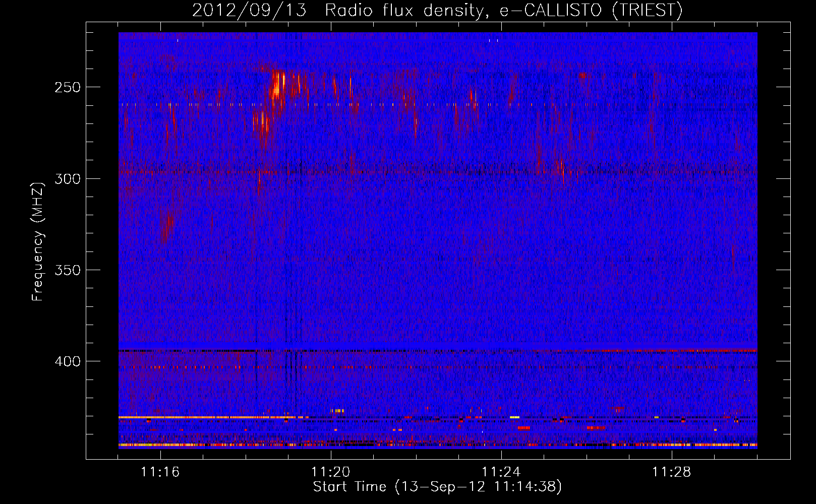The image size is (816, 504).
Task: Click the 250 frequency tick label
Action: coord(68,87)
